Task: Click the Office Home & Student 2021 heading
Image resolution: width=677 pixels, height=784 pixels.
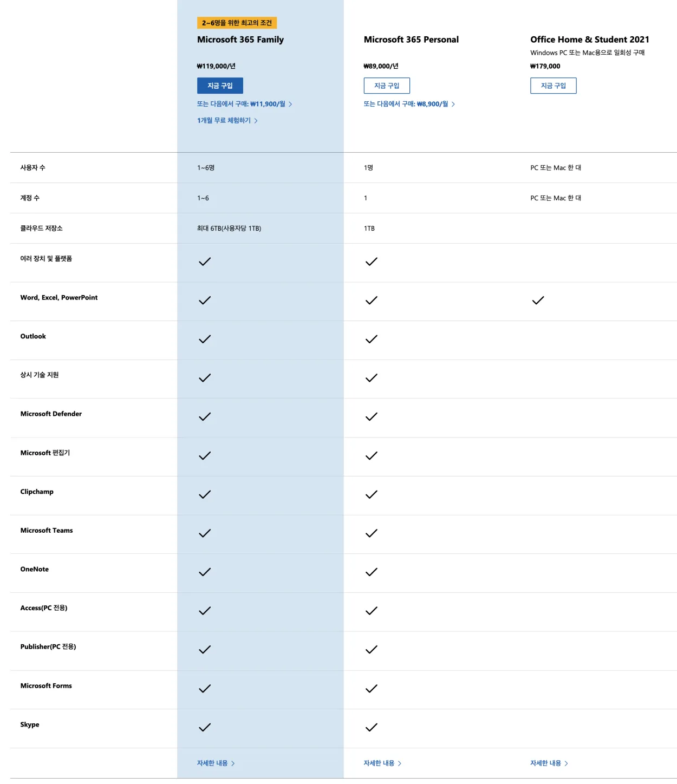Action: coord(590,40)
